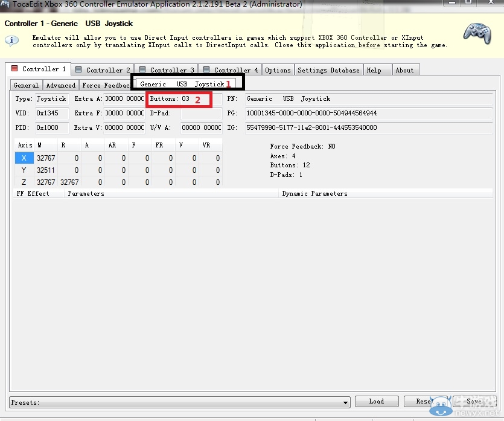This screenshot has height=421, width=504.
Task: Click the Save button
Action: 474,401
